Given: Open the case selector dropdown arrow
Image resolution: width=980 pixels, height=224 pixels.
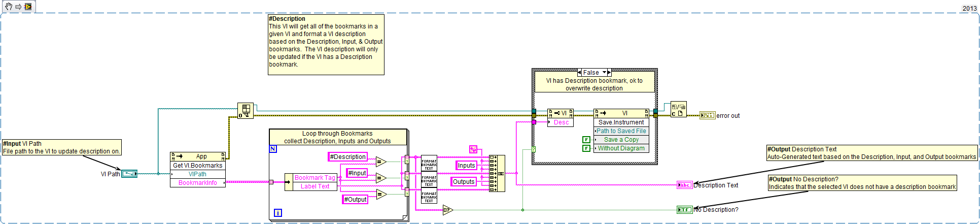Looking at the screenshot, I should tap(604, 73).
